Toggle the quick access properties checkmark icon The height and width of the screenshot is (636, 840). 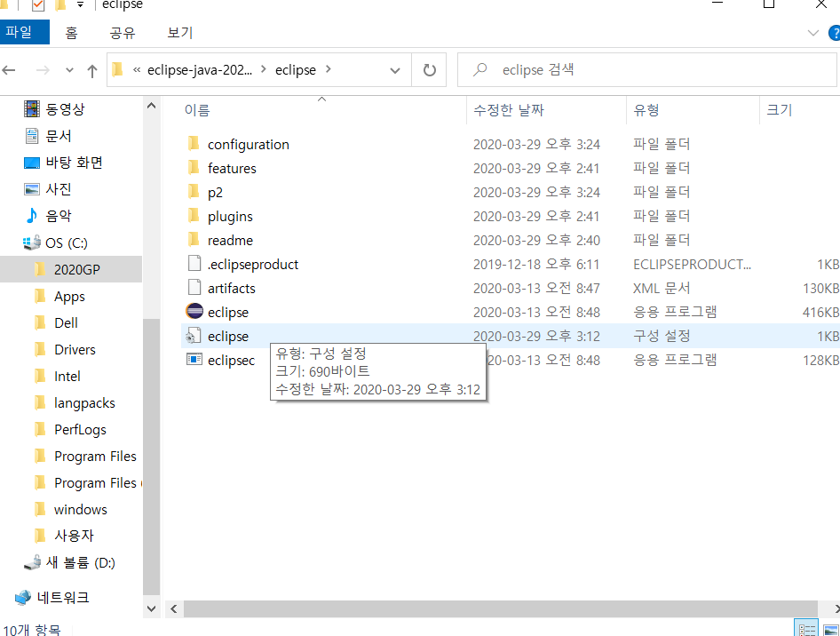point(38,5)
